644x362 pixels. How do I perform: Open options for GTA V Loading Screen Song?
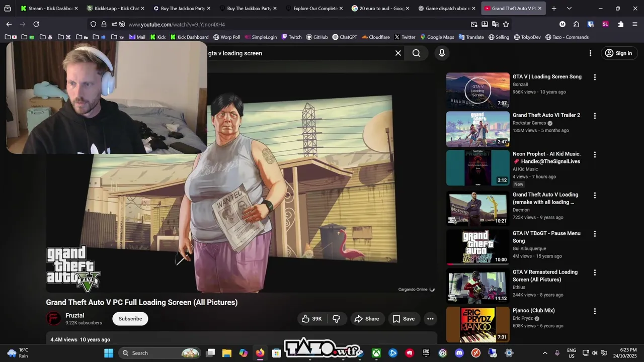[595, 77]
